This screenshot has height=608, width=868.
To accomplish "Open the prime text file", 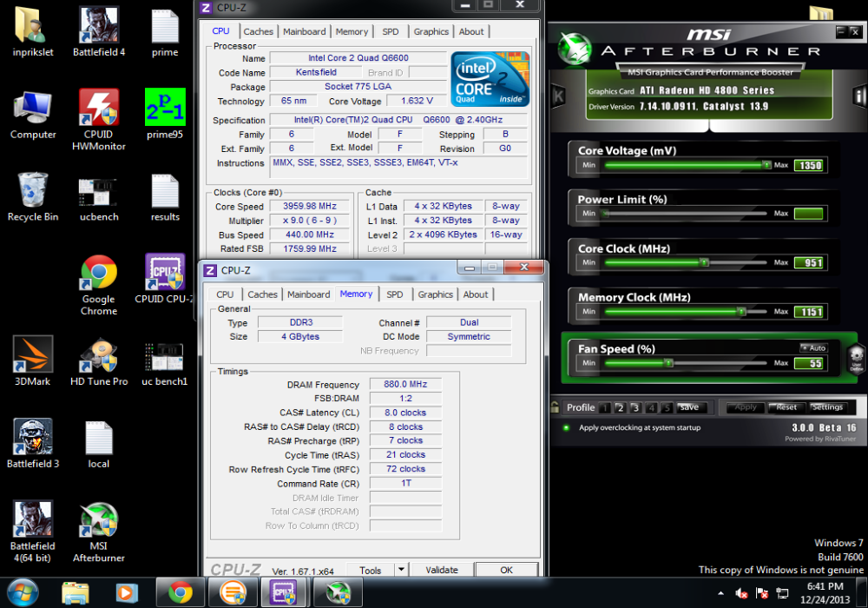I will (165, 31).
